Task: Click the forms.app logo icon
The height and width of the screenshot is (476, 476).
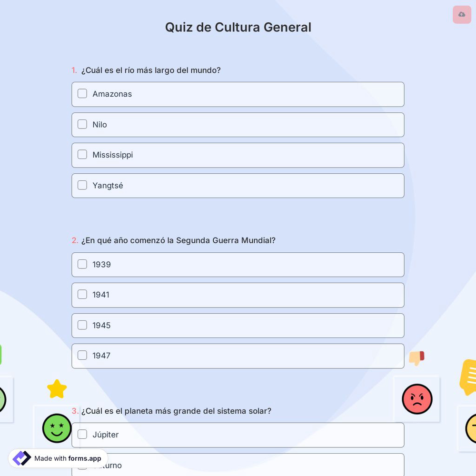Action: tap(21, 458)
